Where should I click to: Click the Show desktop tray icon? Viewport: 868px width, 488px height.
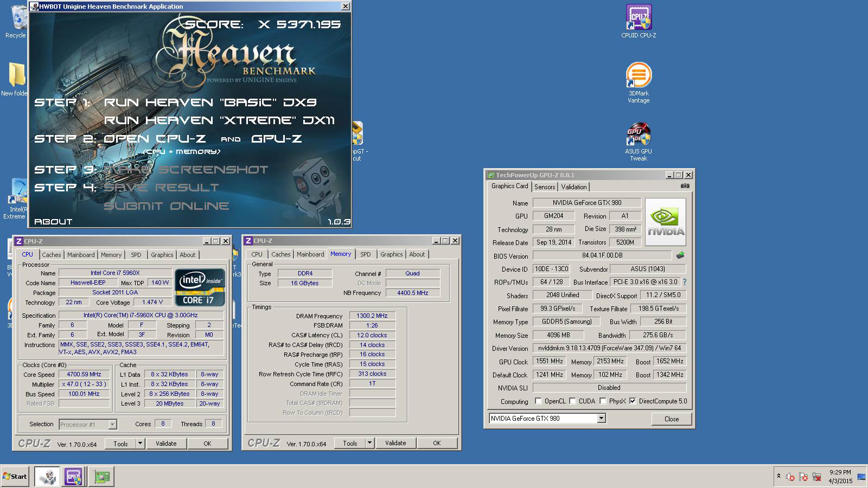(x=861, y=477)
